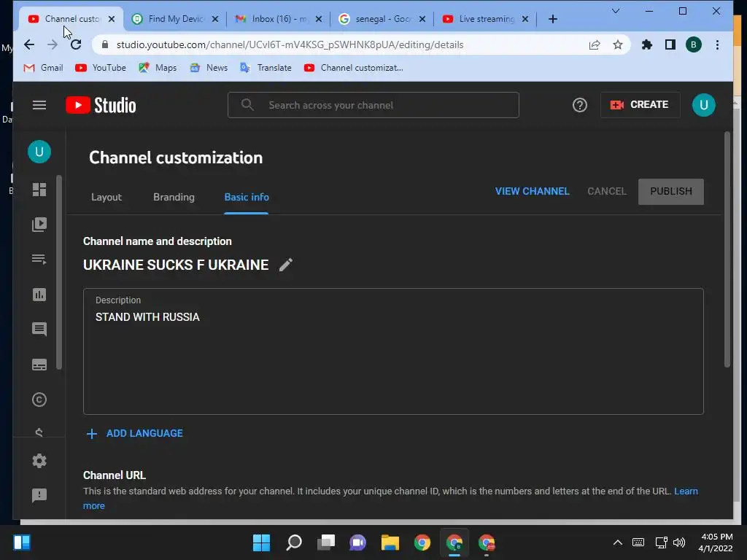
Task: Switch to Branding tab
Action: point(174,197)
